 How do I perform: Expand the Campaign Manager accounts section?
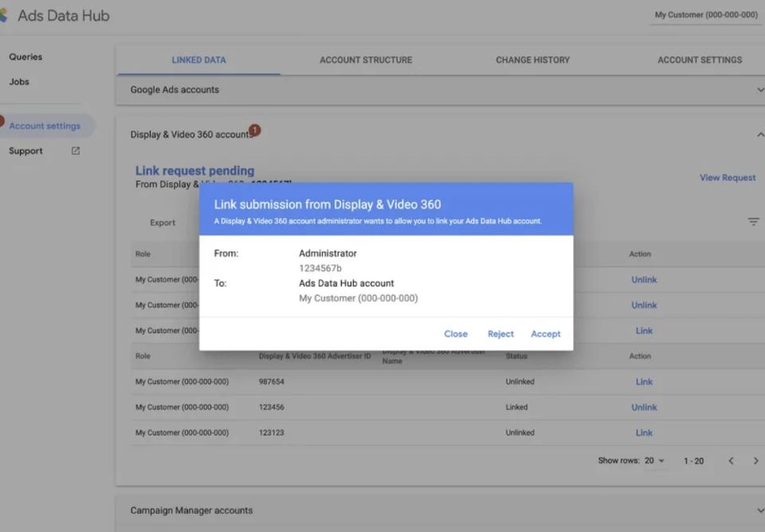point(760,510)
